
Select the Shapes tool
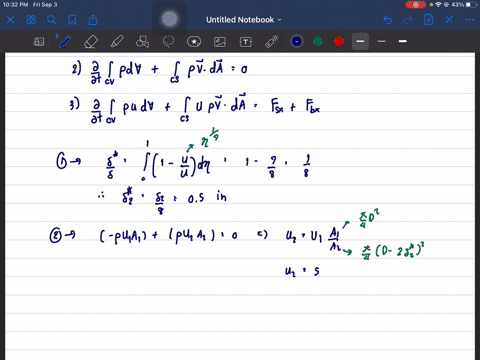pyautogui.click(x=142, y=42)
